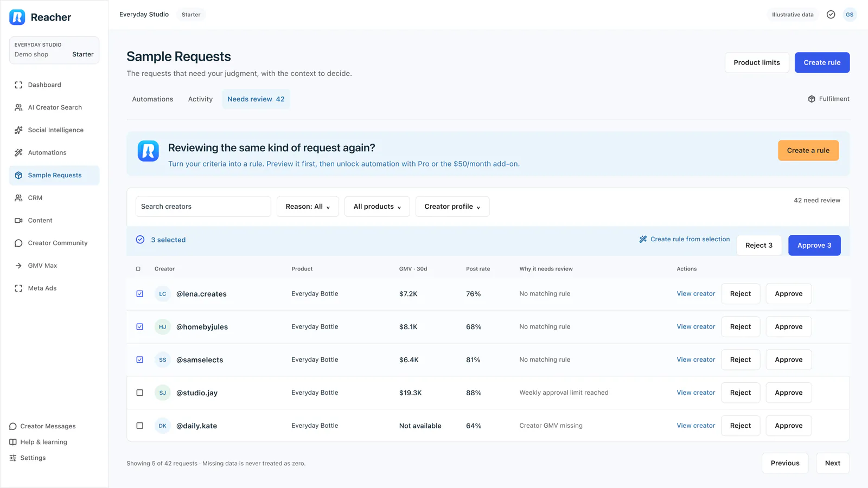Open the Dashboard sidebar icon
This screenshot has height=488, width=868.
point(18,85)
